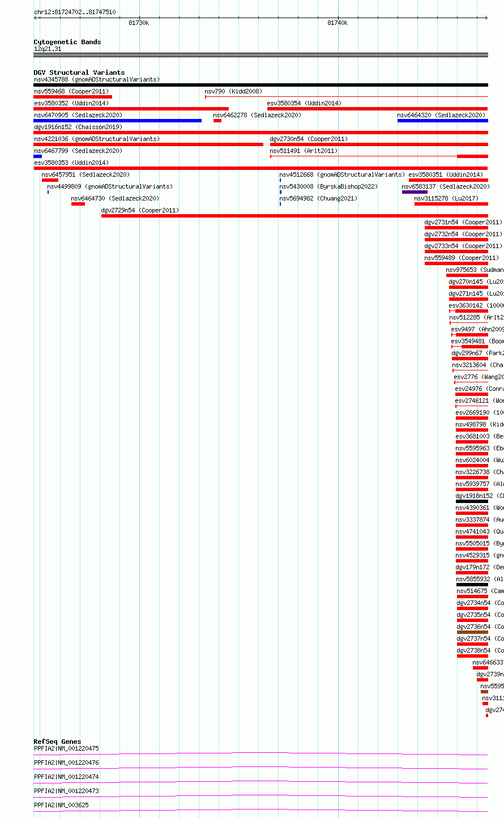
Task: Select PPFIA2|NM_001220476 transcript
Action: [66, 762]
